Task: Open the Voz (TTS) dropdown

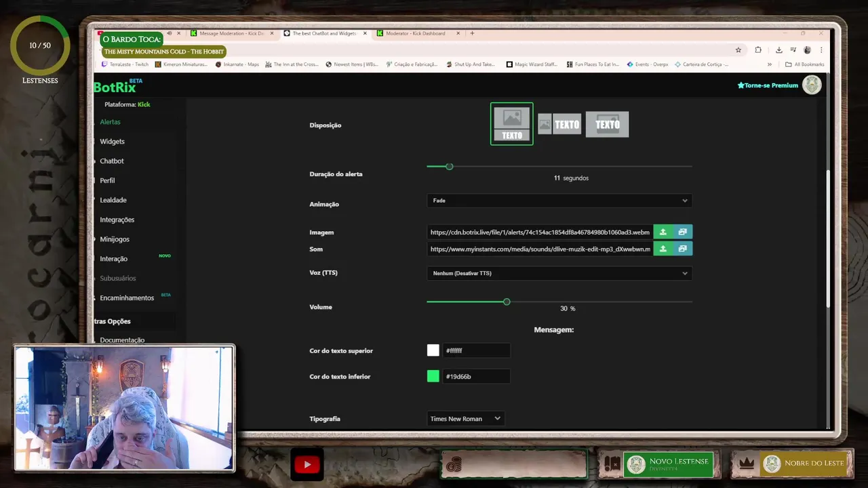Action: click(559, 273)
